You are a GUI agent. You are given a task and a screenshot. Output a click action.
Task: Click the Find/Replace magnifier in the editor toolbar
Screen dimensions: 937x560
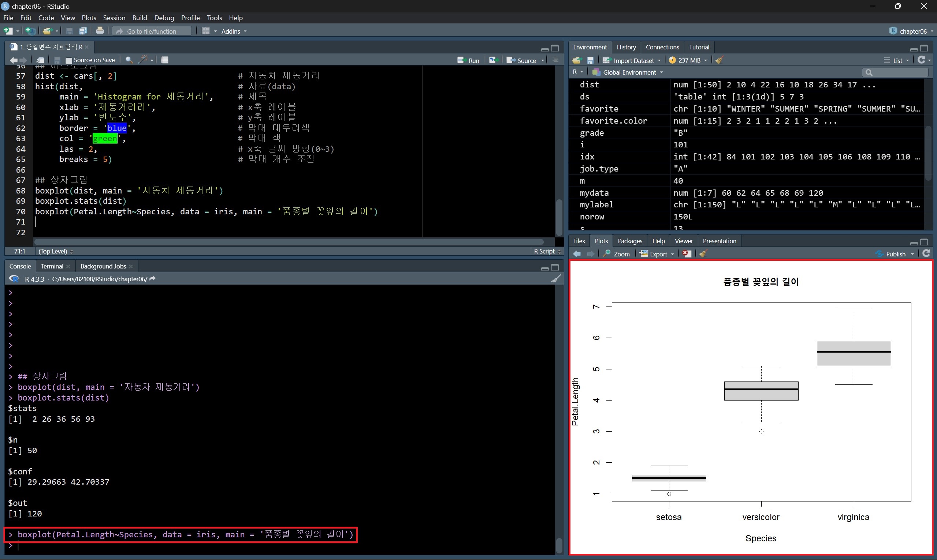coord(129,60)
